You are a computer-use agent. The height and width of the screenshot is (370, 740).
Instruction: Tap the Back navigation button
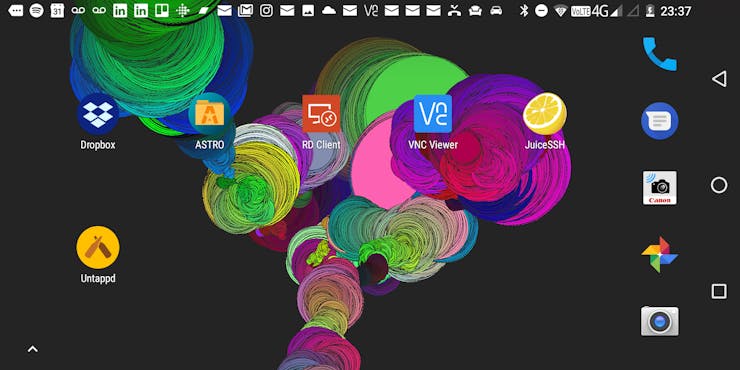[x=719, y=79]
